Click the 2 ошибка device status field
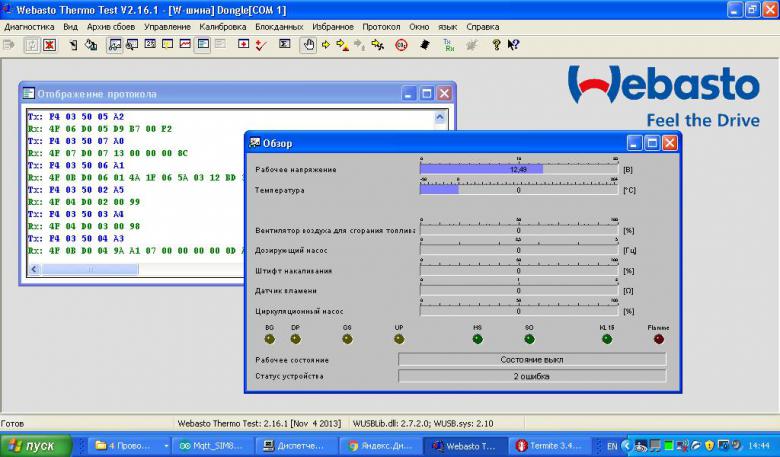The image size is (780, 457). [532, 376]
